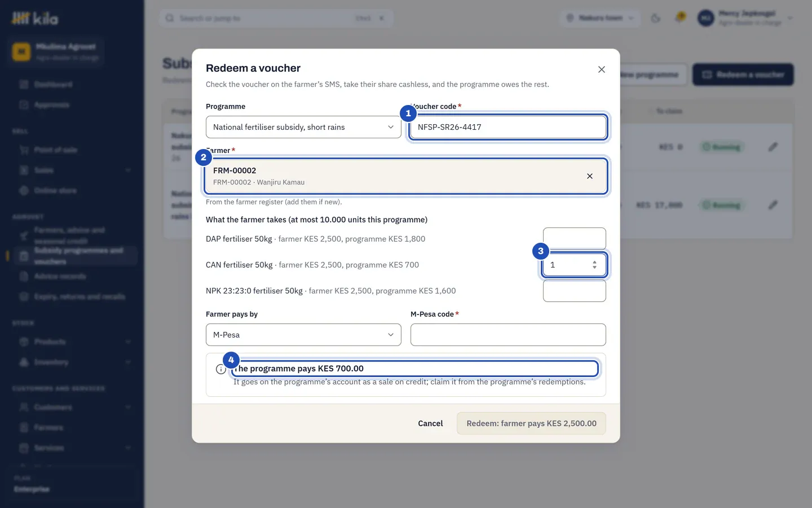Click the Kila logo in sidebar
Screen dimensions: 812x508
[35, 19]
